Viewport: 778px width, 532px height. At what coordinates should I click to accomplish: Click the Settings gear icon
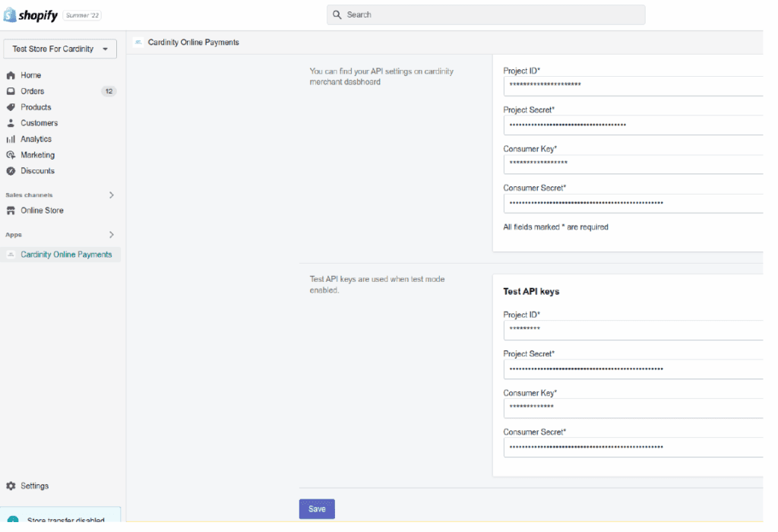pos(11,486)
